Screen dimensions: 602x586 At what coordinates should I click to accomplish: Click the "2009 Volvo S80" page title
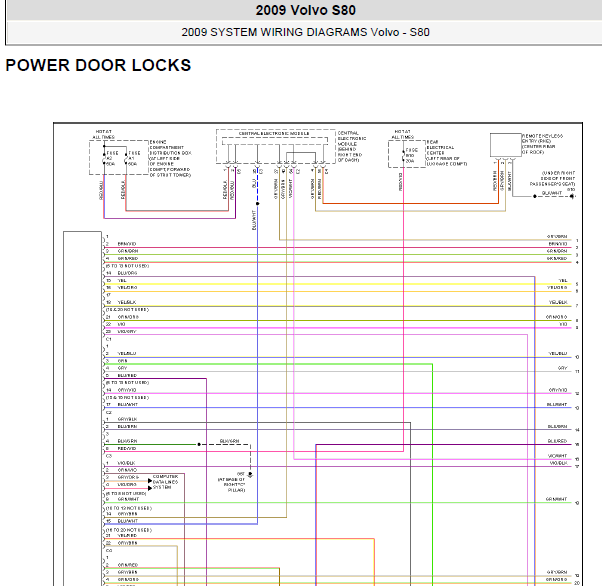306,10
